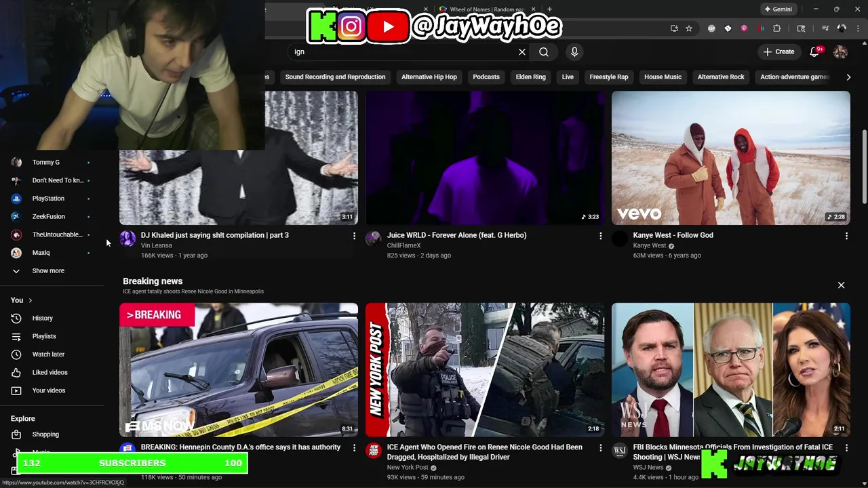
Task: Click install app icon in address bar
Action: click(674, 28)
